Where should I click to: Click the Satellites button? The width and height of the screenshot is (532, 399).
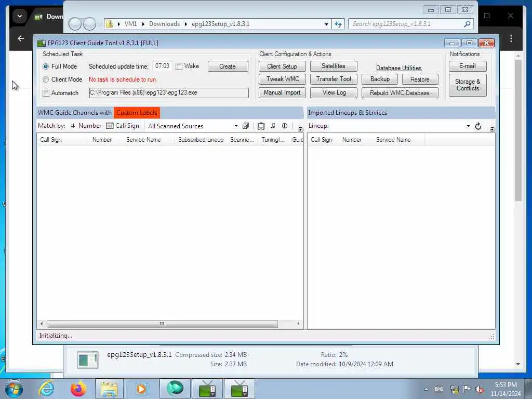(x=333, y=66)
